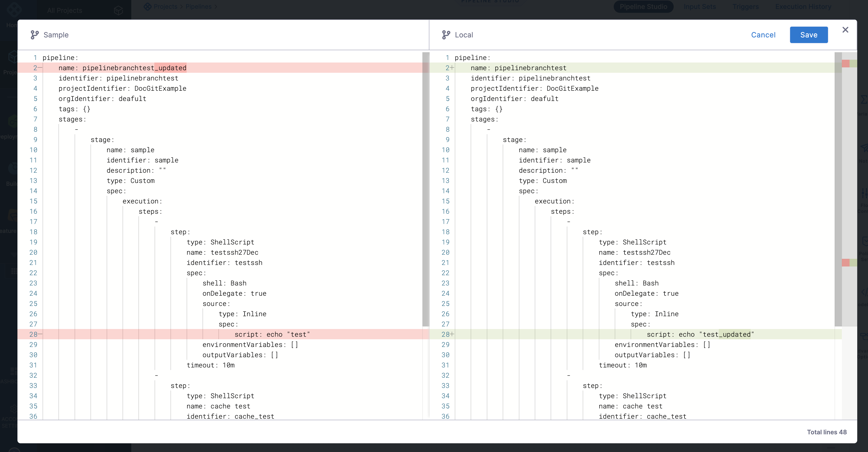Viewport: 868px width, 452px height.
Task: Click the plus marker on right line 28
Action: tap(452, 334)
